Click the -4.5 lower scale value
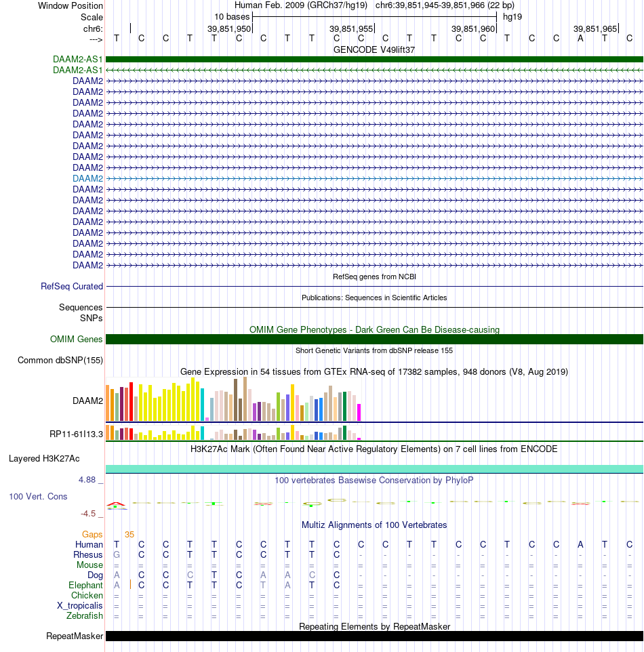Image resolution: width=644 pixels, height=652 pixels. pos(87,514)
